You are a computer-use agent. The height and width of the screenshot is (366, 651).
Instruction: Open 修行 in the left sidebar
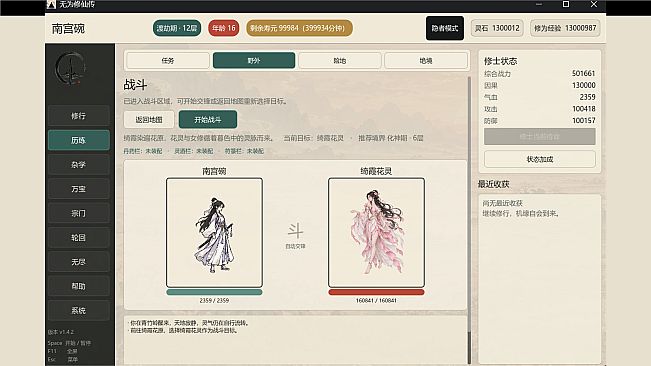pos(79,116)
